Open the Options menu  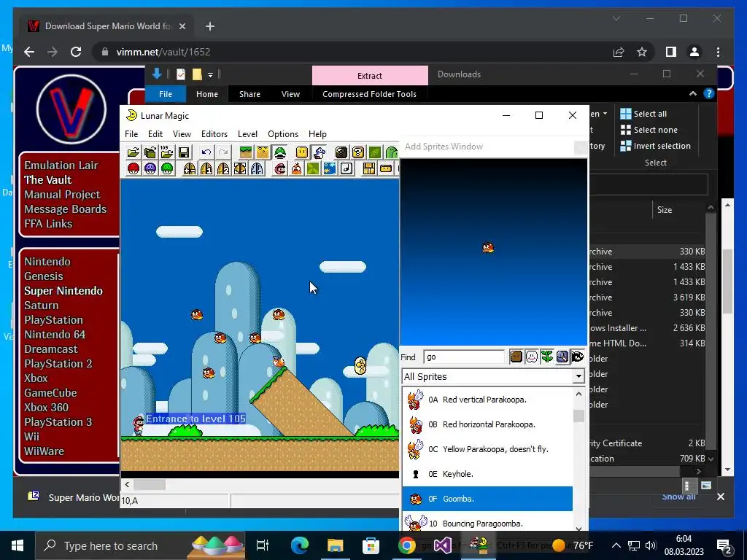click(x=283, y=134)
